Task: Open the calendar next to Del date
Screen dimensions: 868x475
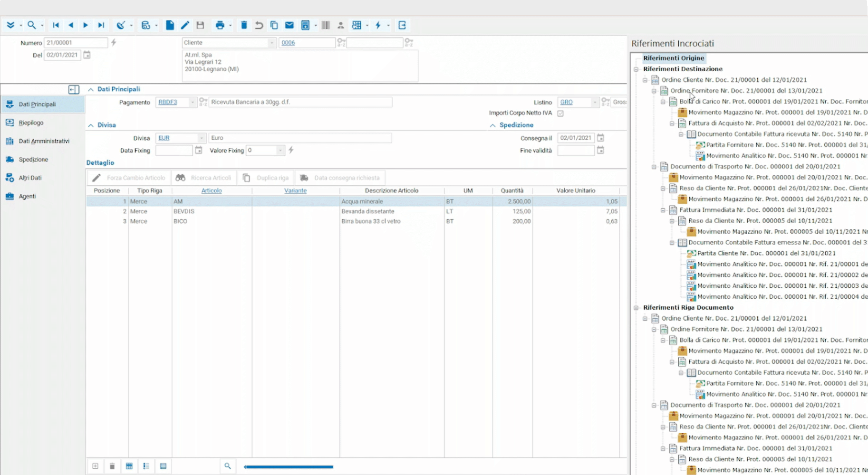Action: pyautogui.click(x=87, y=55)
